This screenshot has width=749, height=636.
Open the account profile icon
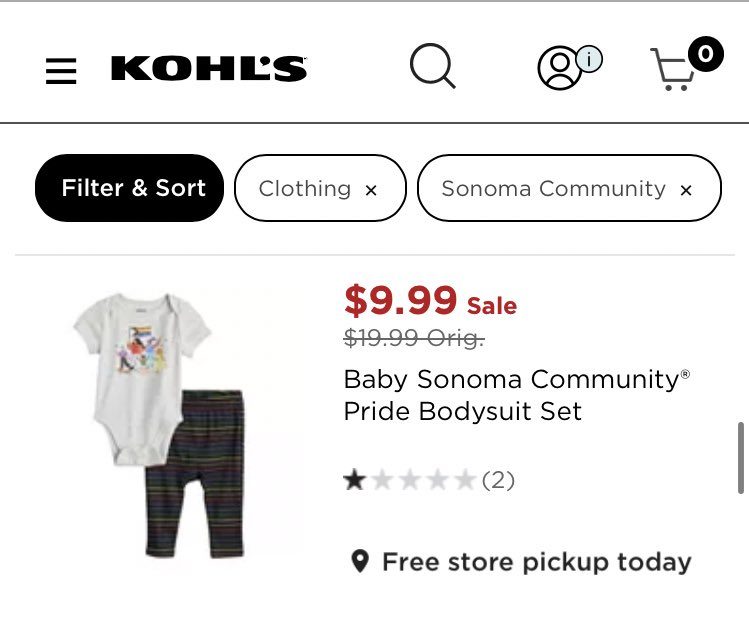click(x=558, y=69)
